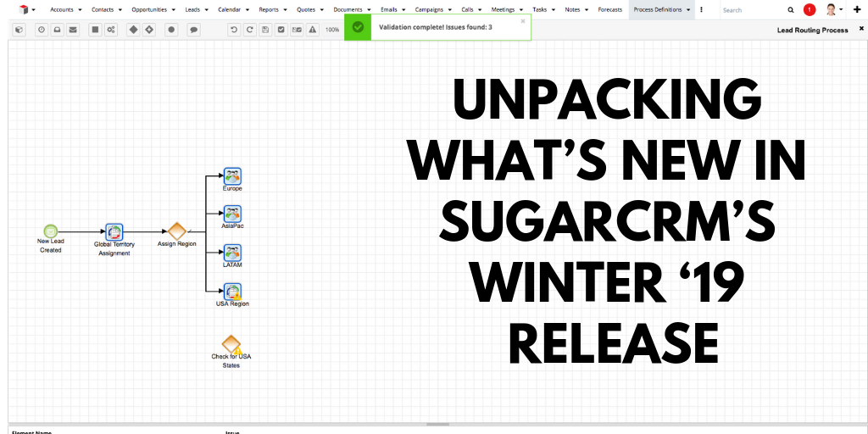Screen dimensions: 868x434
Task: Open the more modules vertical dots menu
Action: point(701,9)
